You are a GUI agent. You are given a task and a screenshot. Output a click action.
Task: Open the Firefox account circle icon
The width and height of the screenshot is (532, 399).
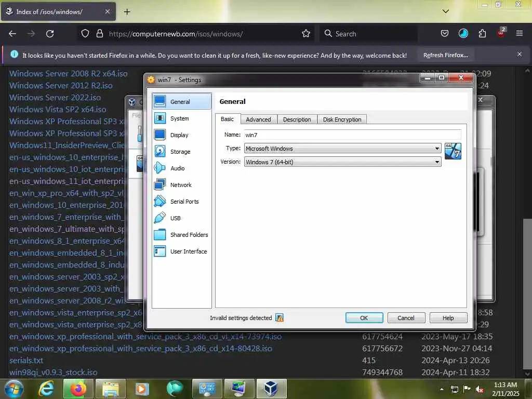click(463, 34)
